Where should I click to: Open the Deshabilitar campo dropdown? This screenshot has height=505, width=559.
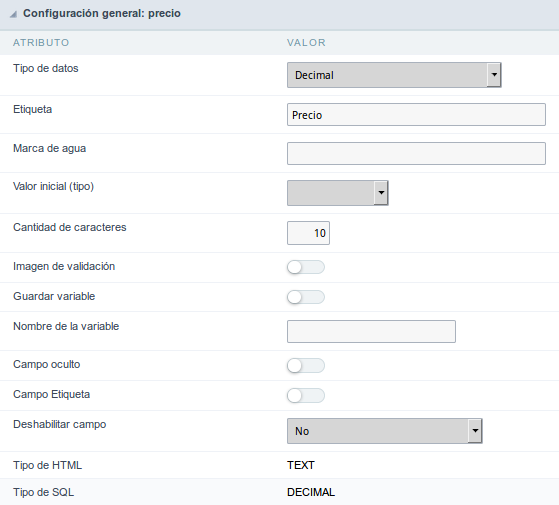click(x=385, y=431)
